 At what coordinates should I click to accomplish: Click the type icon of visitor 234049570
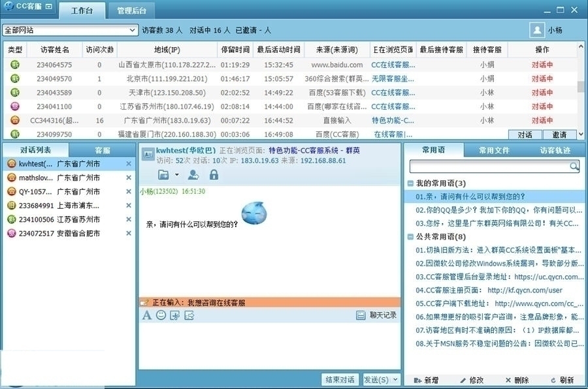point(14,79)
